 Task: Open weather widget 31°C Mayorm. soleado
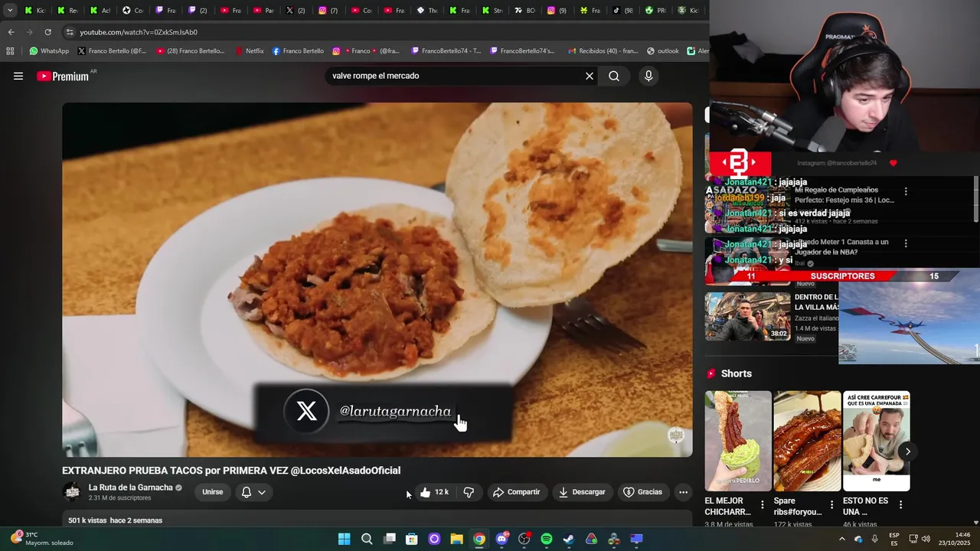[41, 539]
